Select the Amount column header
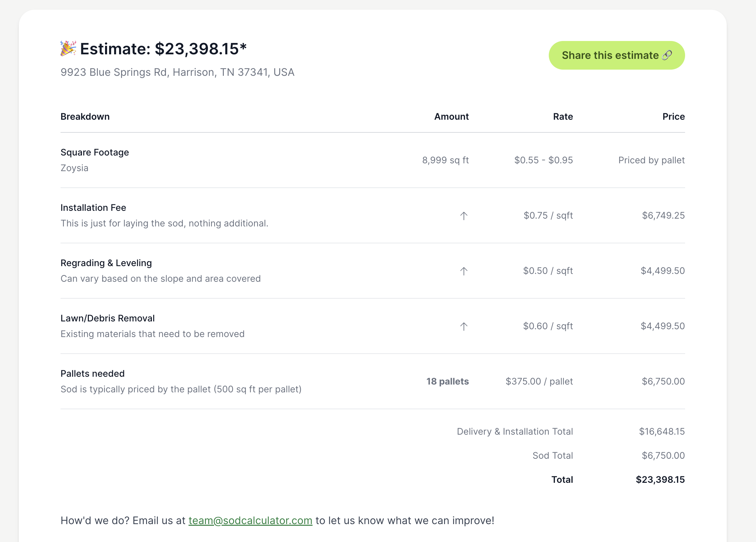The width and height of the screenshot is (756, 542). click(451, 117)
